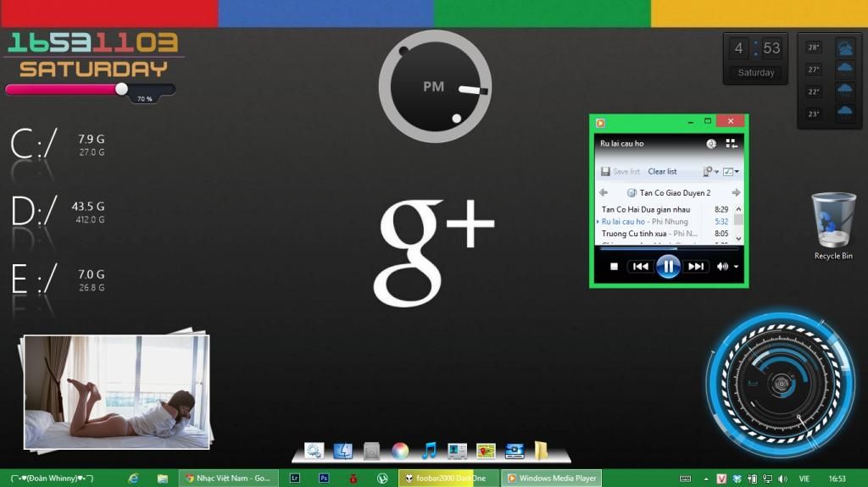
Task: Switch Media Player to library view
Action: [x=732, y=144]
